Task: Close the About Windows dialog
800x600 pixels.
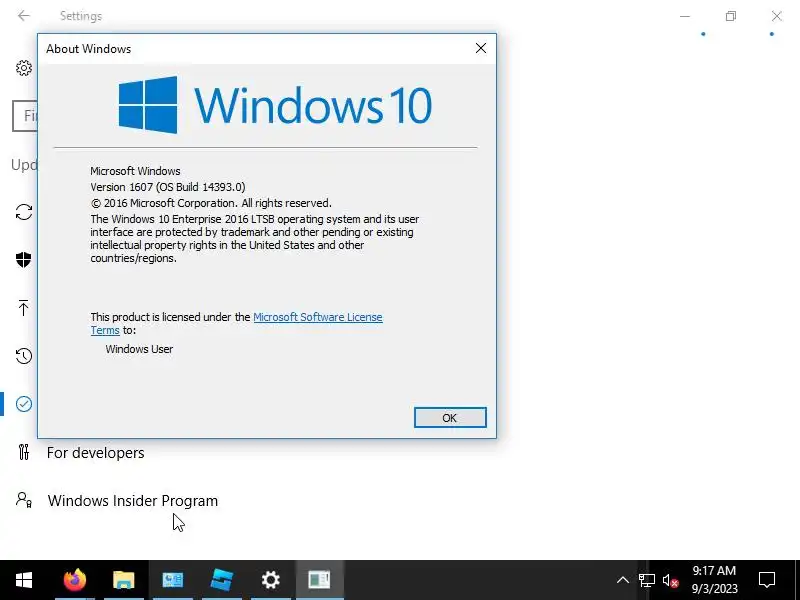Action: point(481,48)
